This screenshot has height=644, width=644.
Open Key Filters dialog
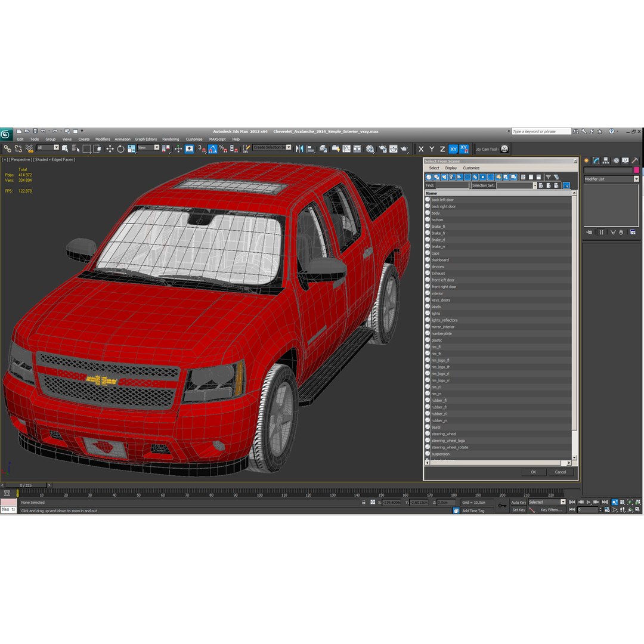coord(550,510)
